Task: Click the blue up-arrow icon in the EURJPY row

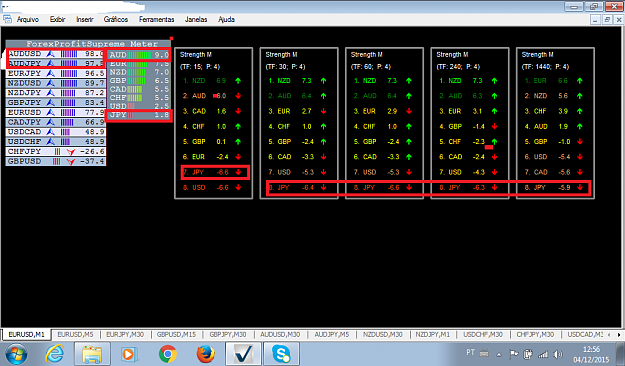Action: [51, 73]
